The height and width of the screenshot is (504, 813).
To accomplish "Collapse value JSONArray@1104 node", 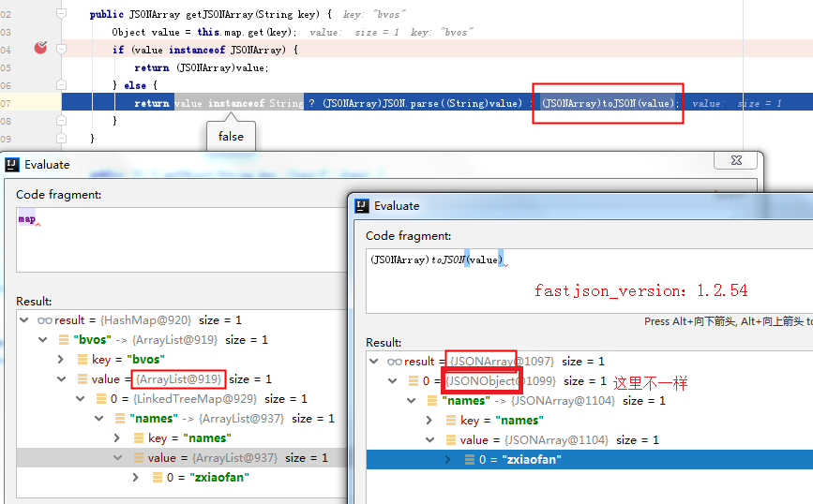I will click(x=430, y=440).
